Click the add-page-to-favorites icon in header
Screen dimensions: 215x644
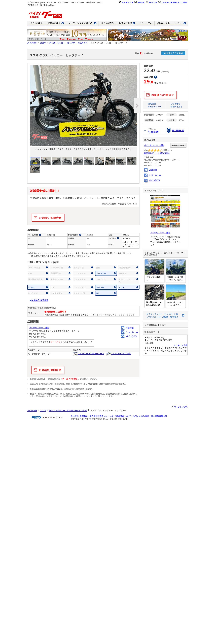159,2
